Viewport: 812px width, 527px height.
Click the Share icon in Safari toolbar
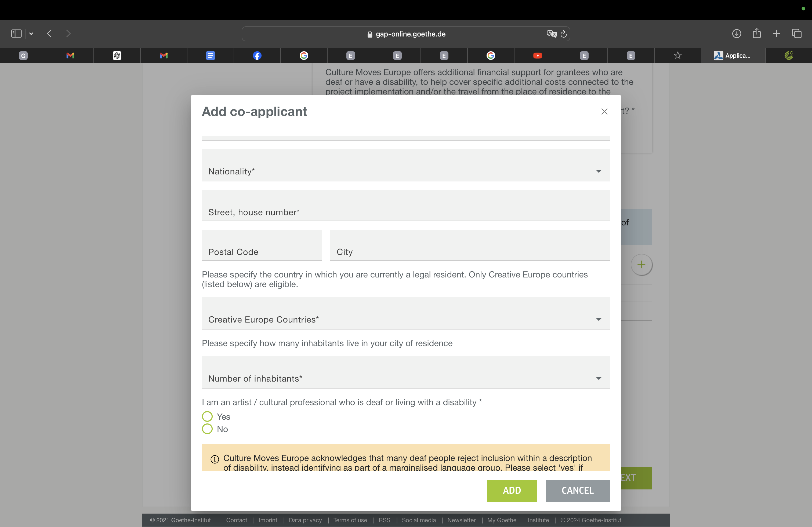pyautogui.click(x=756, y=33)
